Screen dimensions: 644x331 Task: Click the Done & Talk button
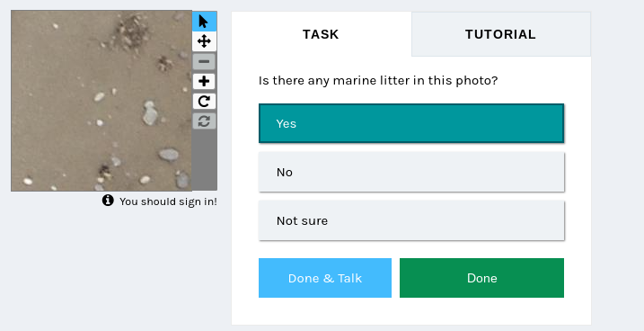[x=325, y=278]
